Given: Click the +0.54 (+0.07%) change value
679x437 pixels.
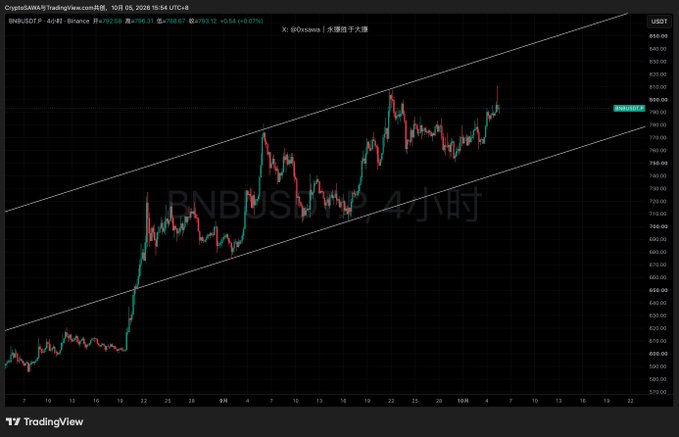Looking at the screenshot, I should (242, 21).
